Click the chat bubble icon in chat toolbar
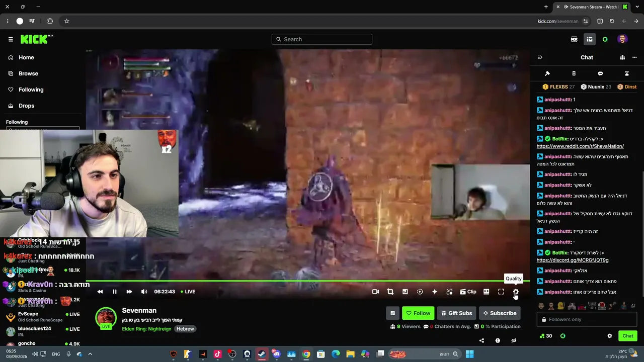Viewport: 644px width, 362px height. 600,73
